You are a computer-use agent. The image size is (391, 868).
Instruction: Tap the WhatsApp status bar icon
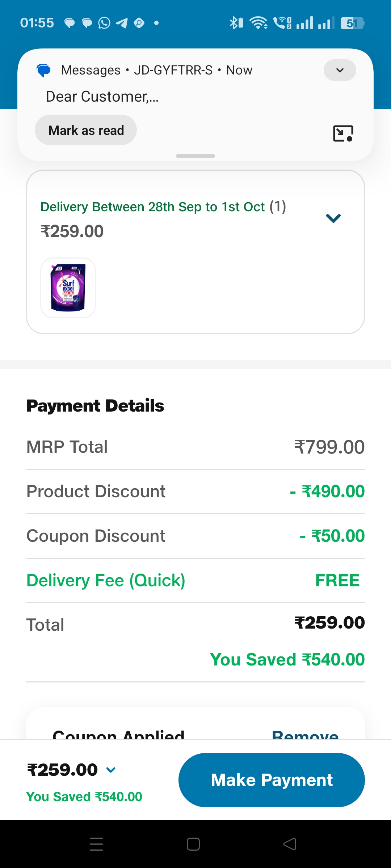104,23
